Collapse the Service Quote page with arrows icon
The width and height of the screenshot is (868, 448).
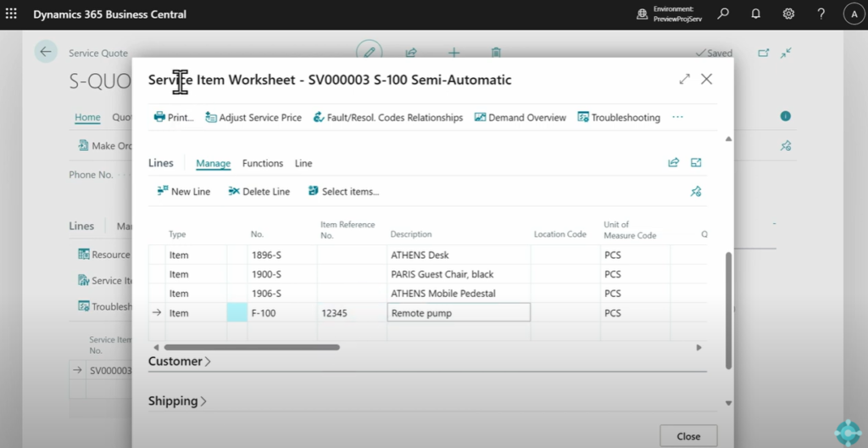[x=786, y=53]
